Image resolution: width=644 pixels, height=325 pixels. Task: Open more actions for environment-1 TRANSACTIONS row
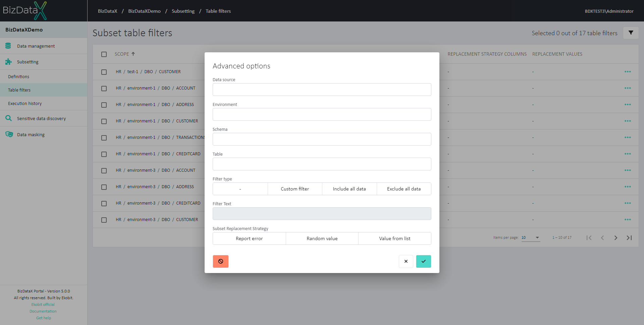(628, 138)
